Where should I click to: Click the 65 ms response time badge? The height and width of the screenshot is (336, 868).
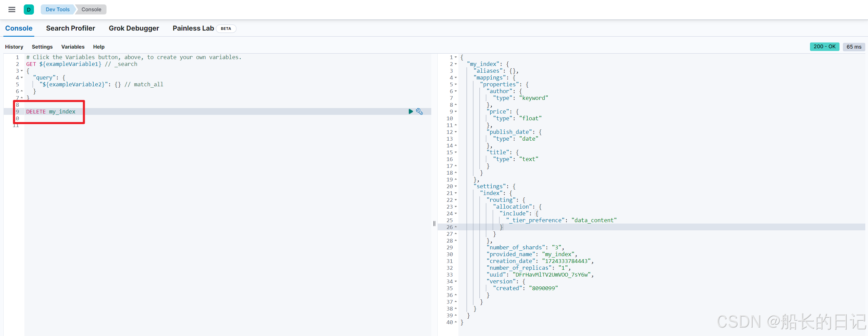pos(853,47)
